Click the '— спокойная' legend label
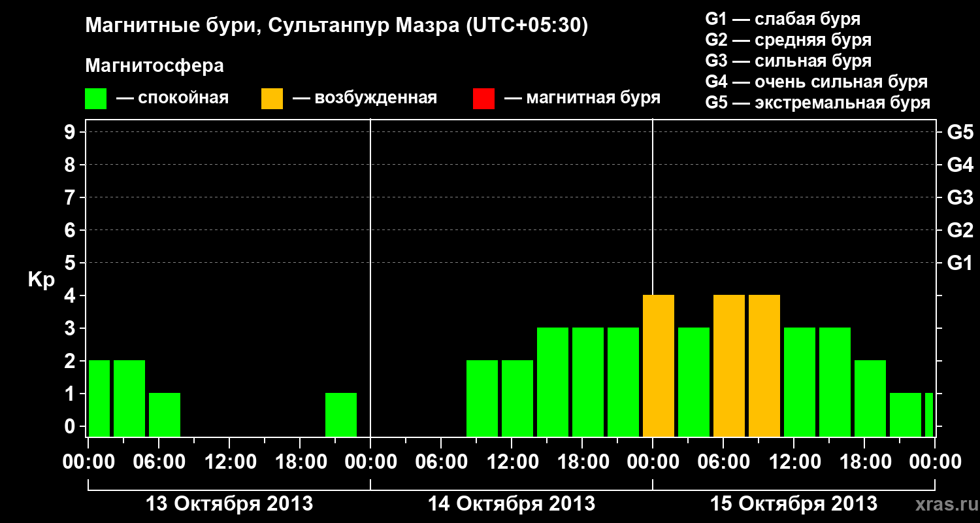980x523 pixels. click(172, 99)
